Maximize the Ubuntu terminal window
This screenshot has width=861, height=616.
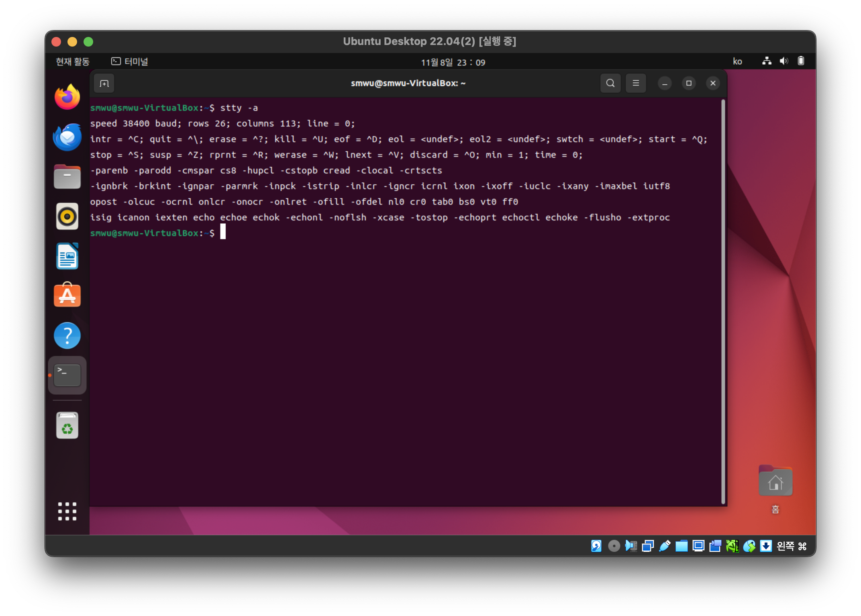[x=689, y=83]
